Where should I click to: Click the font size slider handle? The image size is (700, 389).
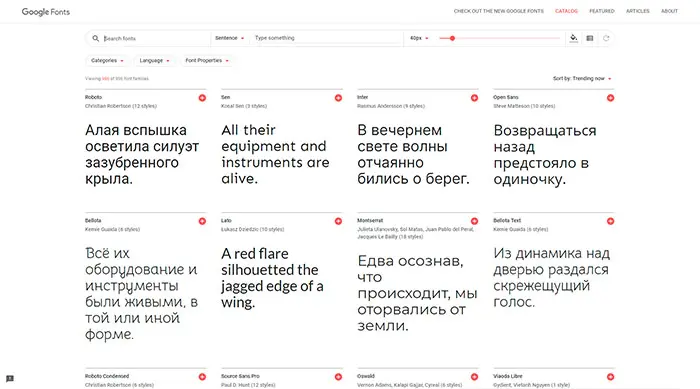point(452,38)
